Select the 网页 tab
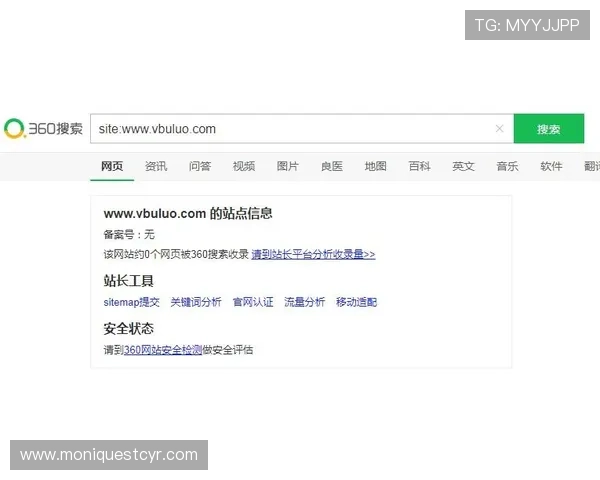The width and height of the screenshot is (600, 480). click(x=112, y=166)
